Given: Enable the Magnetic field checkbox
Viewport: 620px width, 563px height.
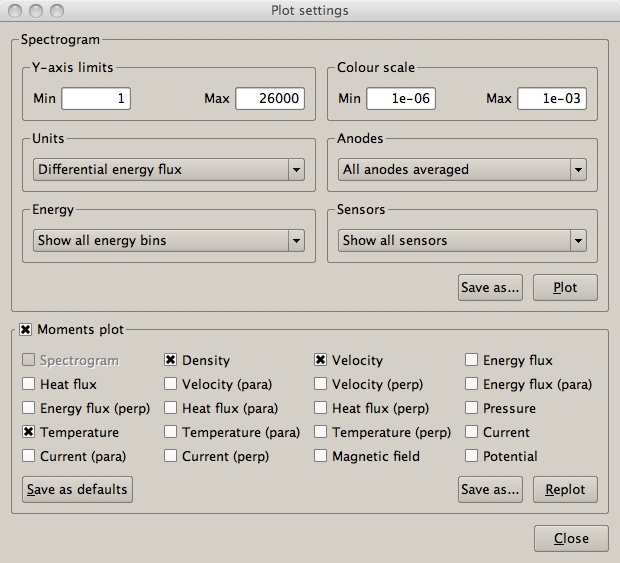Looking at the screenshot, I should [x=320, y=456].
